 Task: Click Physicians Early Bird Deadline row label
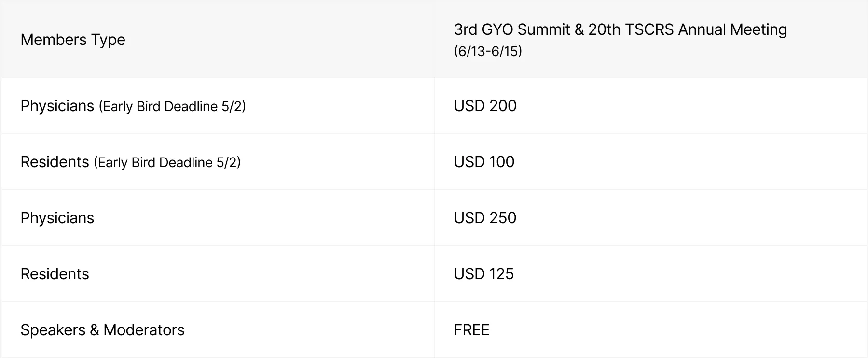(133, 106)
